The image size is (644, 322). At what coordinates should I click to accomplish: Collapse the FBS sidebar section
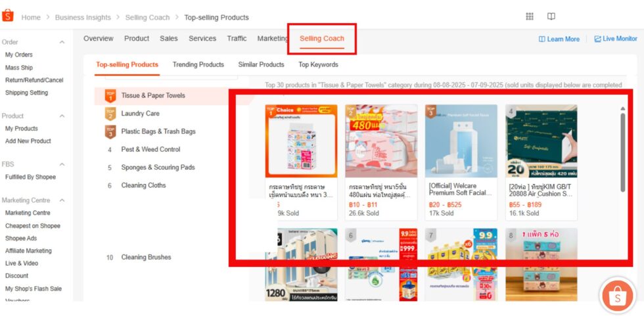[x=62, y=164]
